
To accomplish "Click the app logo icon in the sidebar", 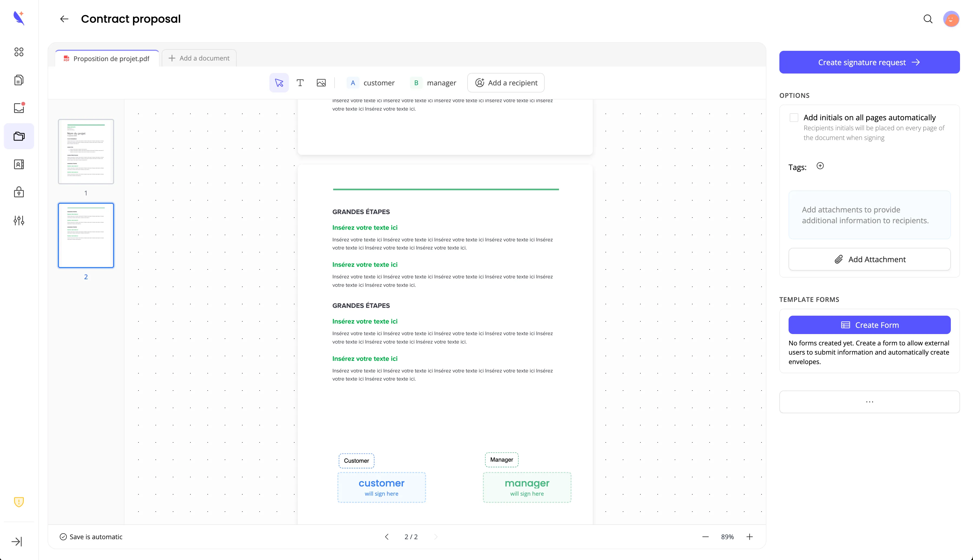I will tap(19, 18).
